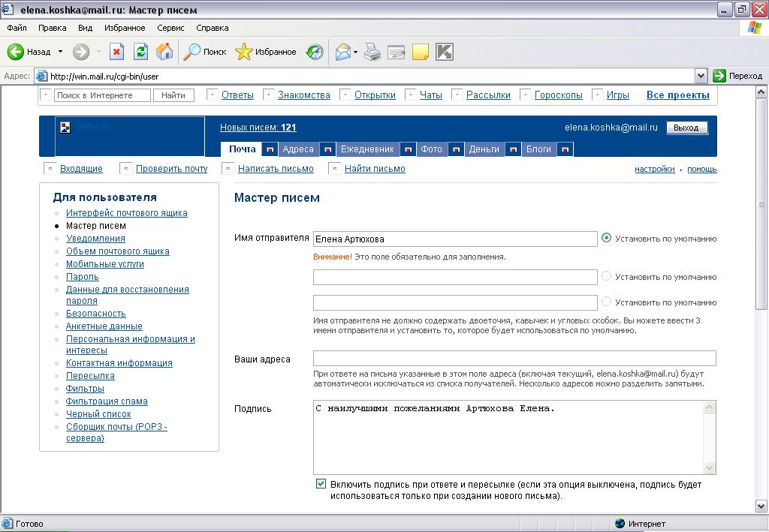Click the Переход go button
This screenshot has height=532, width=769.
coord(738,76)
